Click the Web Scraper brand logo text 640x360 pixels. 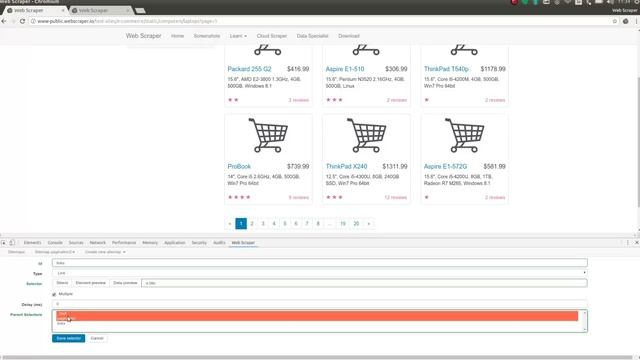(144, 36)
